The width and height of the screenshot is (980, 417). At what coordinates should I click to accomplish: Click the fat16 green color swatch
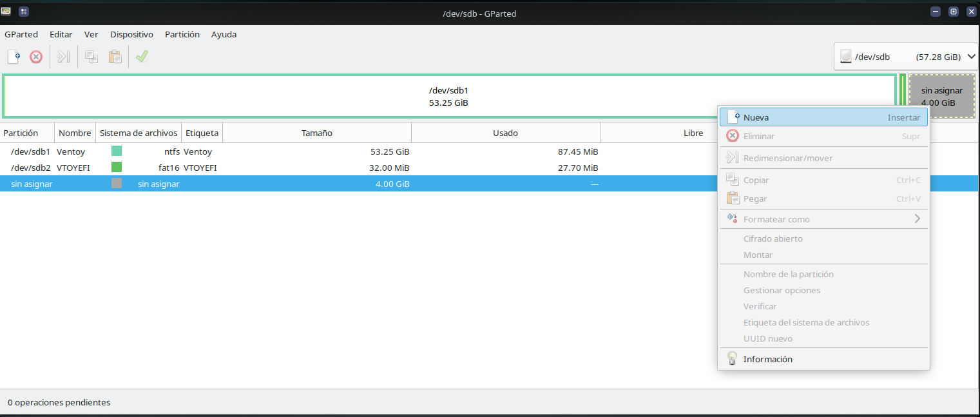click(x=117, y=168)
